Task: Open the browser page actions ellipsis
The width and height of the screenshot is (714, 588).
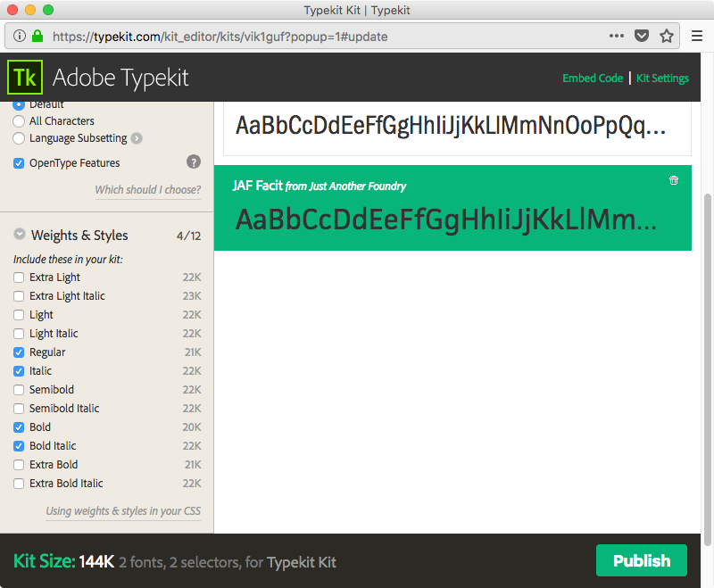Action: pos(617,36)
